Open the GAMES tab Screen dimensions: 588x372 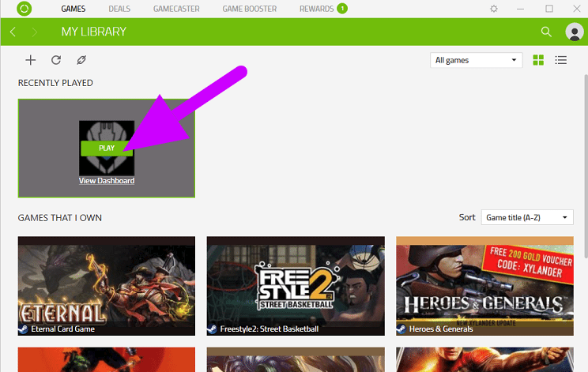tap(73, 9)
